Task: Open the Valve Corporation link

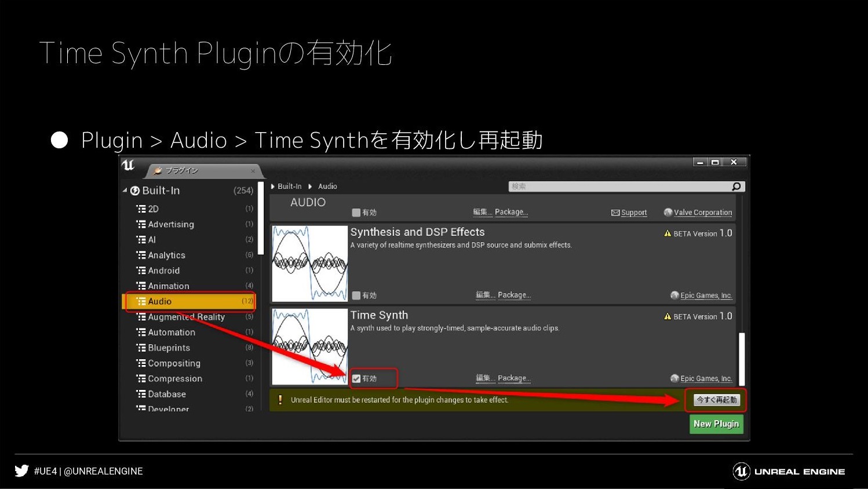Action: point(703,213)
